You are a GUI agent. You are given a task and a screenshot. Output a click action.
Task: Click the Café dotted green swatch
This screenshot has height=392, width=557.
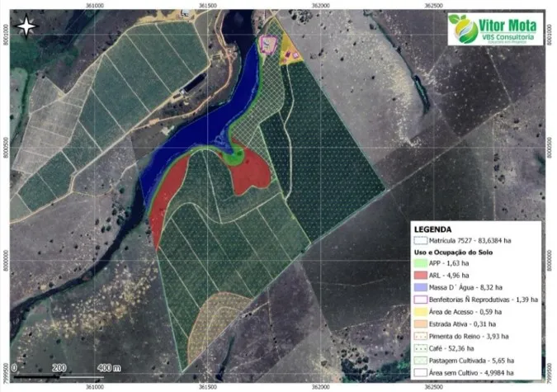[x=420, y=348]
